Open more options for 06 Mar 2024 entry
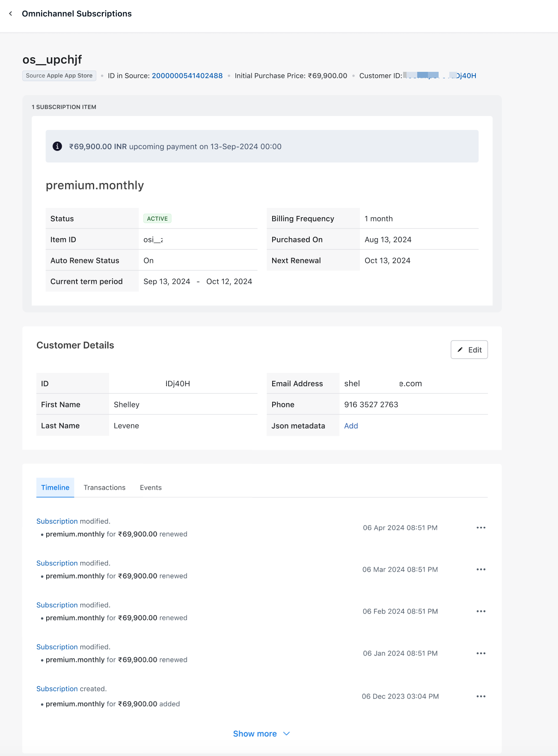 [481, 570]
